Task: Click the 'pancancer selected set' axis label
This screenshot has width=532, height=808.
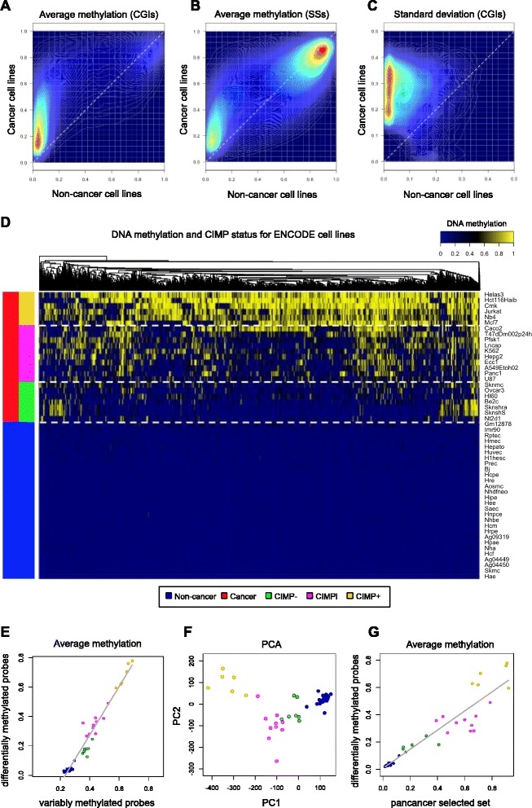Action: click(x=445, y=801)
